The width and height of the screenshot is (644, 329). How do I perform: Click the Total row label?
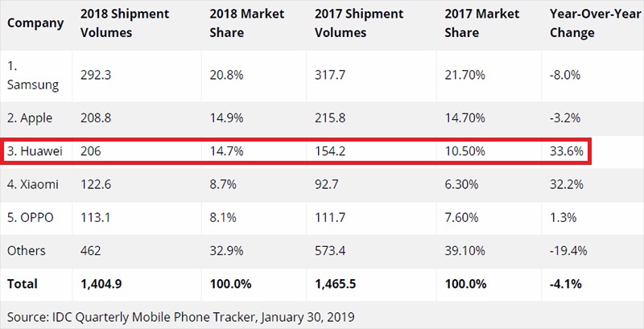pyautogui.click(x=23, y=283)
